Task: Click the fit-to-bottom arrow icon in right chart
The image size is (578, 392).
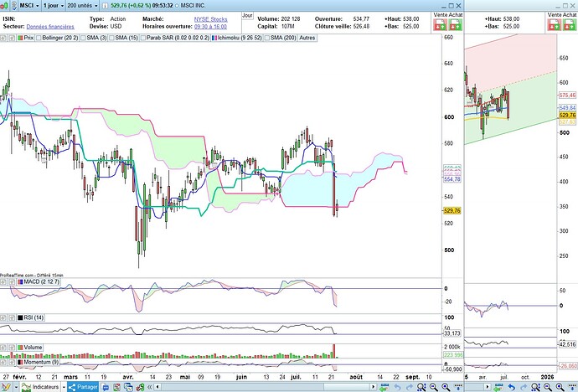Action: (572, 386)
